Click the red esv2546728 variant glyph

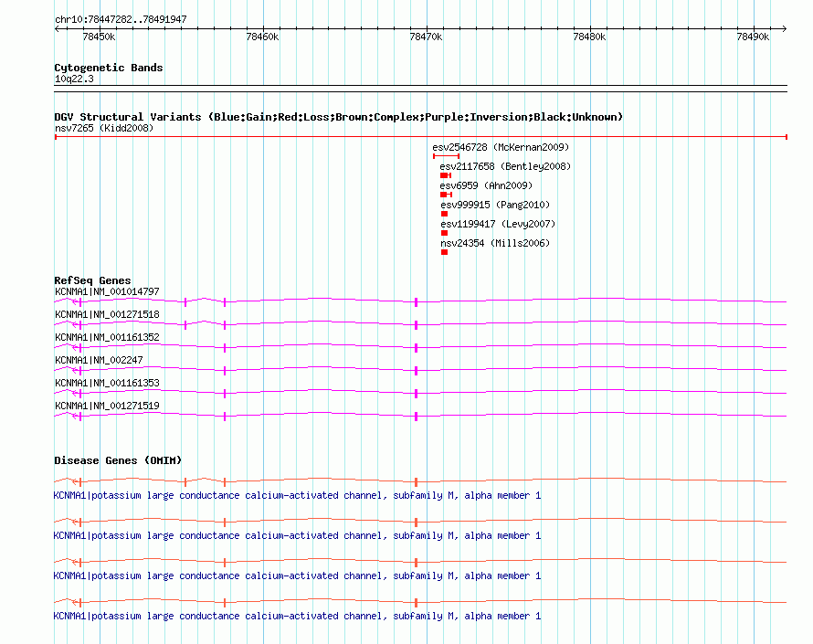(x=446, y=156)
